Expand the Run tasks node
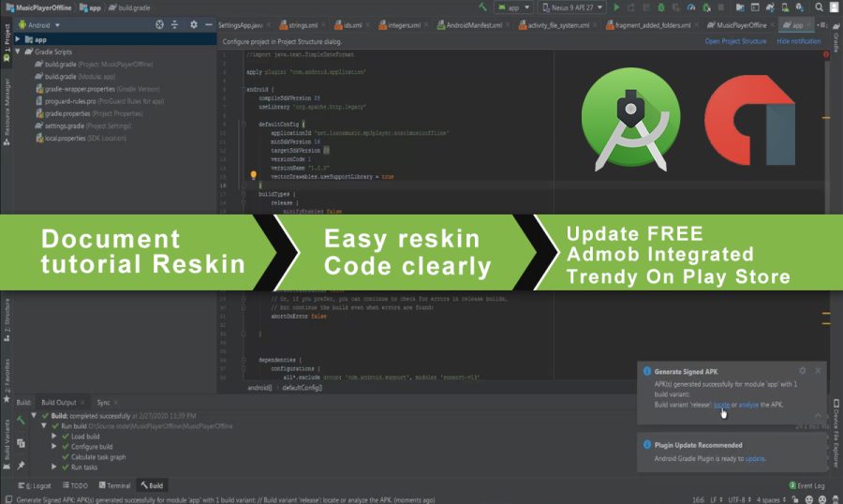This screenshot has width=843, height=504. [x=53, y=467]
